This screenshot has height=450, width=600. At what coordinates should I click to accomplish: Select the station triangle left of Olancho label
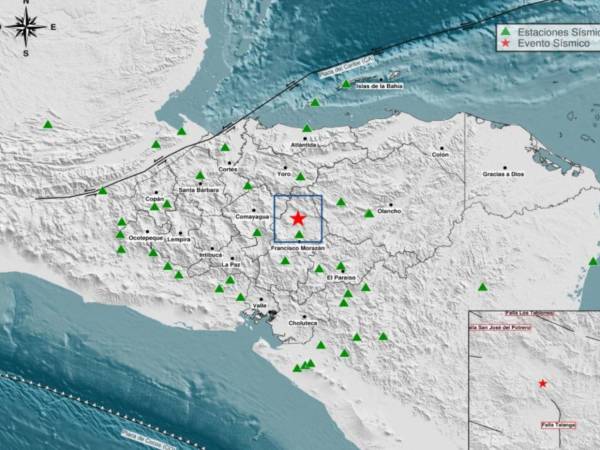[369, 213]
